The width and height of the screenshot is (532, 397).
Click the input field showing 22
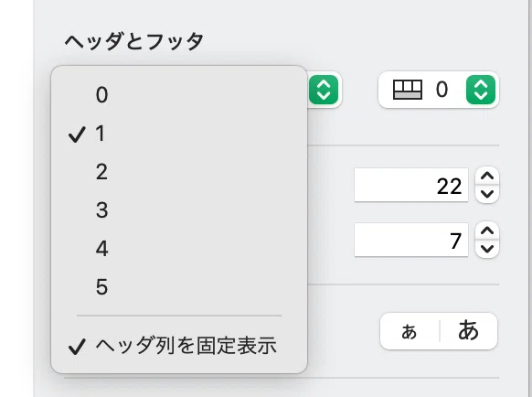411,185
